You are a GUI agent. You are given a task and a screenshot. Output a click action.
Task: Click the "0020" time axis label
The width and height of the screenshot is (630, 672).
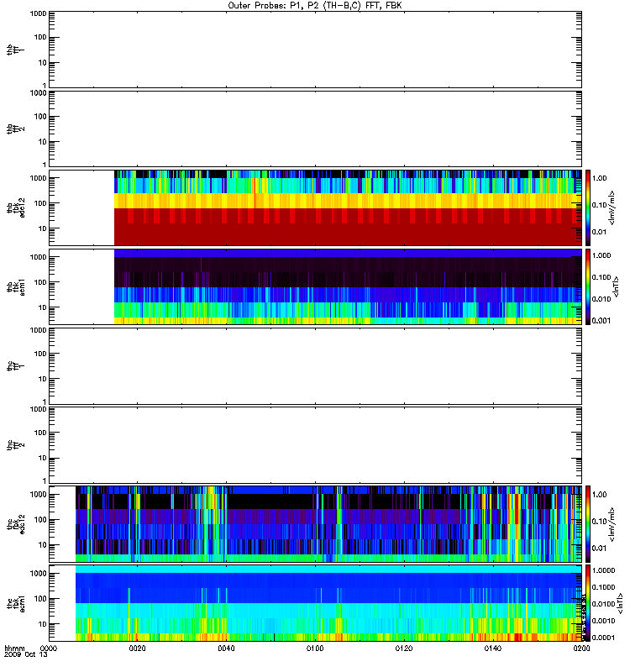click(137, 648)
